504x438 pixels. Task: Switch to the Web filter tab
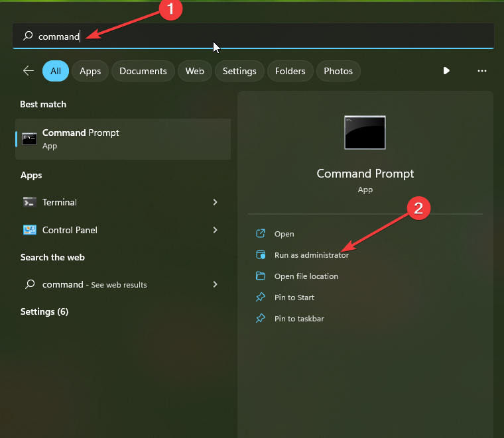(194, 71)
